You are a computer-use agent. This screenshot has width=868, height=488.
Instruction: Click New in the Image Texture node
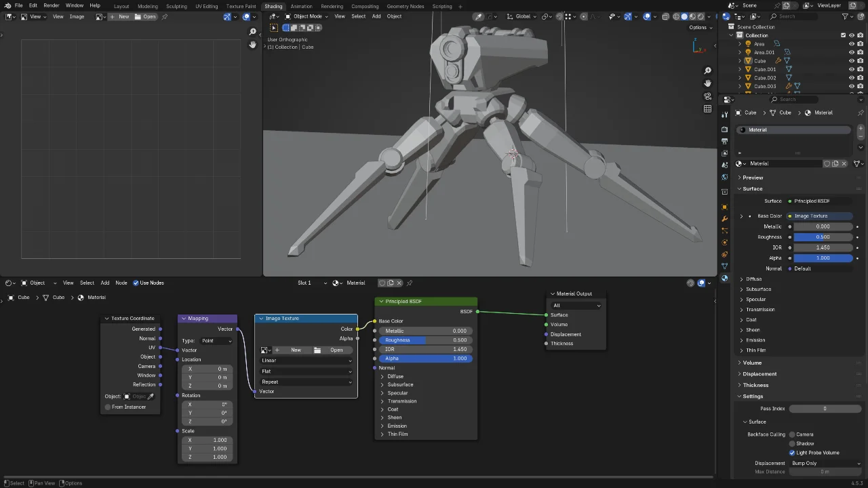pyautogui.click(x=296, y=350)
